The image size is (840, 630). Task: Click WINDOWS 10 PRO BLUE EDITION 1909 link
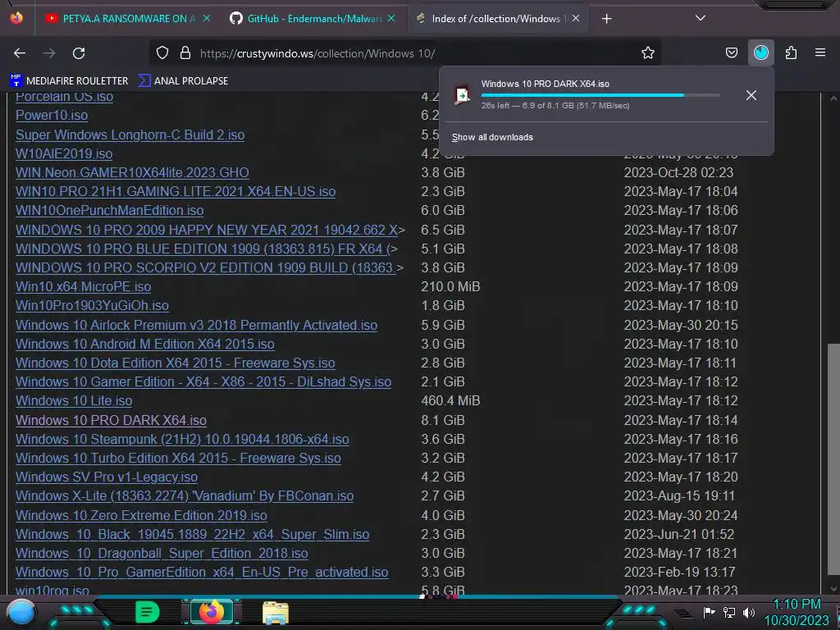pos(207,249)
